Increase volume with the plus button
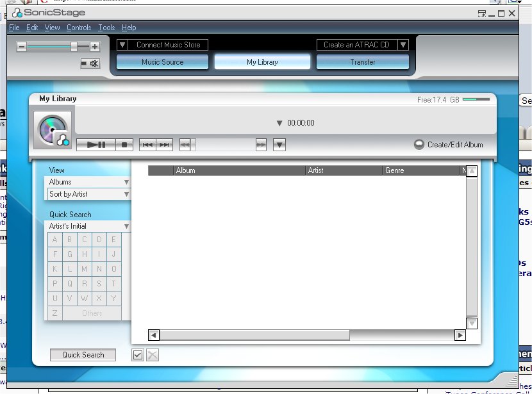 click(x=95, y=47)
